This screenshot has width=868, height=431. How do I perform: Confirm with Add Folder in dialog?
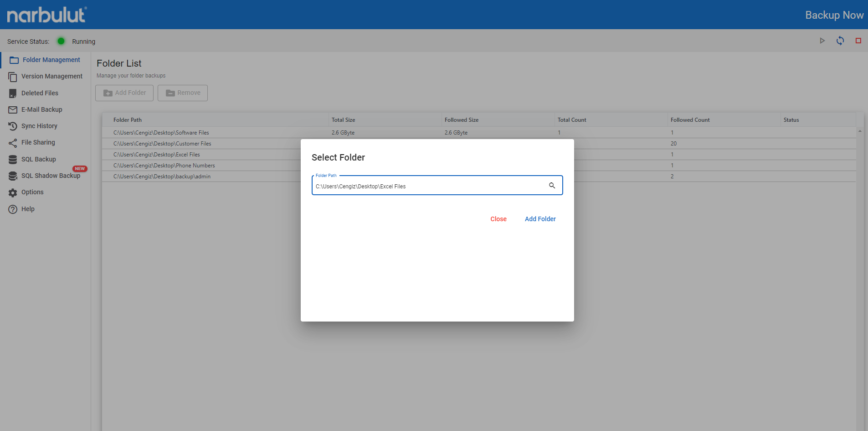click(540, 219)
